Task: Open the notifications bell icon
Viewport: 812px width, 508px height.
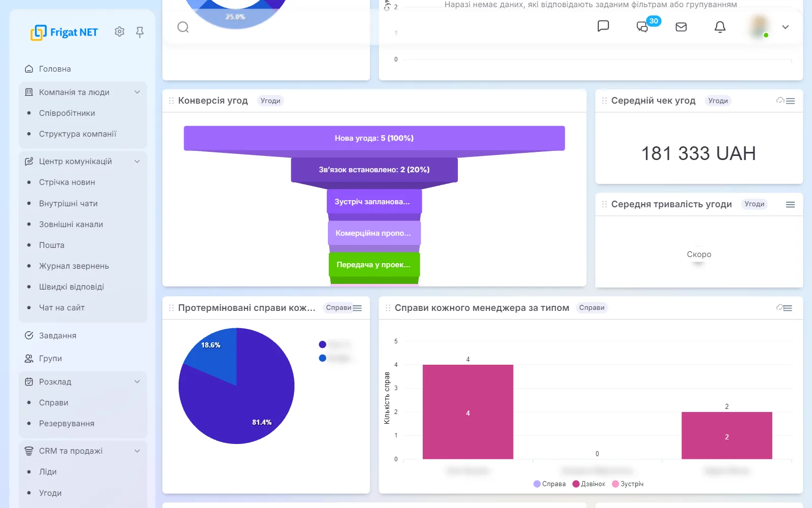Action: (720, 27)
